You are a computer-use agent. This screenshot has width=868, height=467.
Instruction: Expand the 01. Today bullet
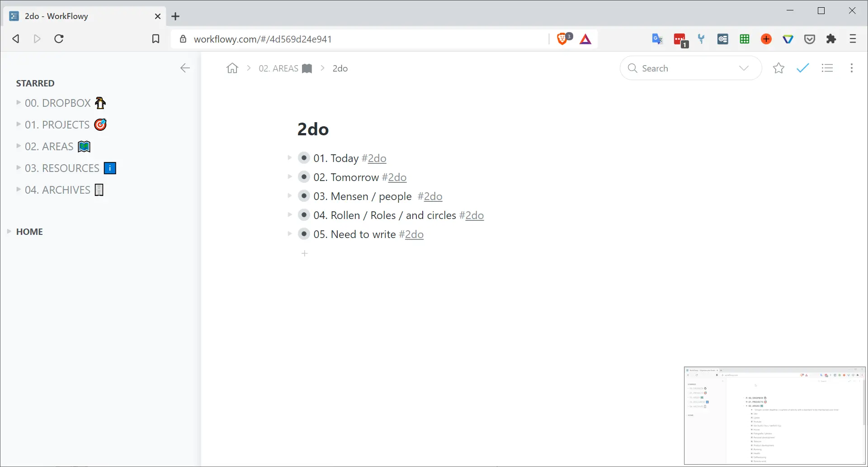[x=290, y=158]
